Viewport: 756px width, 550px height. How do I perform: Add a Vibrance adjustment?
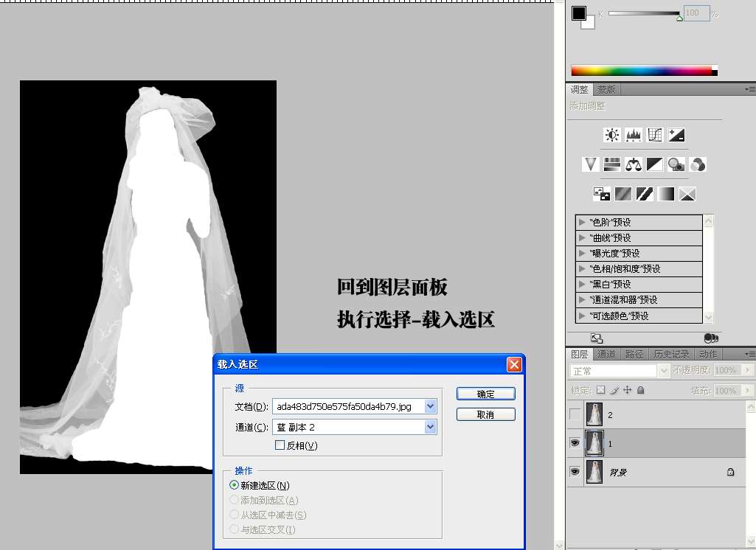(590, 164)
